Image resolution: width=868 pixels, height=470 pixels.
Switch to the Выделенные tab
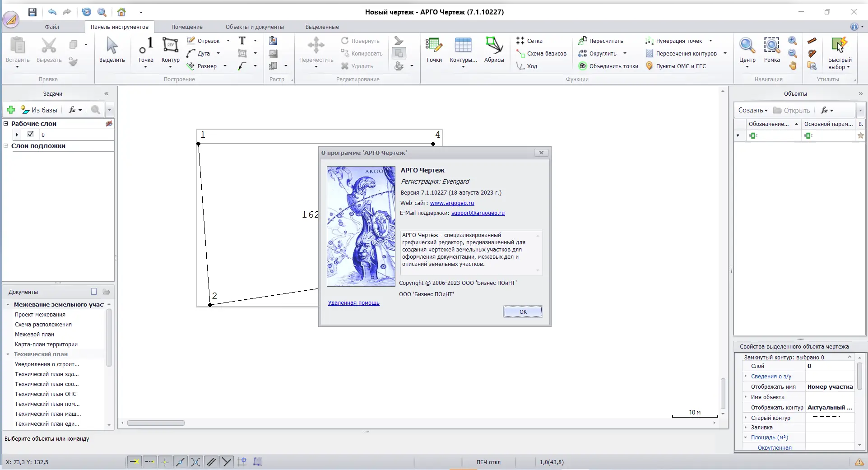pyautogui.click(x=322, y=27)
